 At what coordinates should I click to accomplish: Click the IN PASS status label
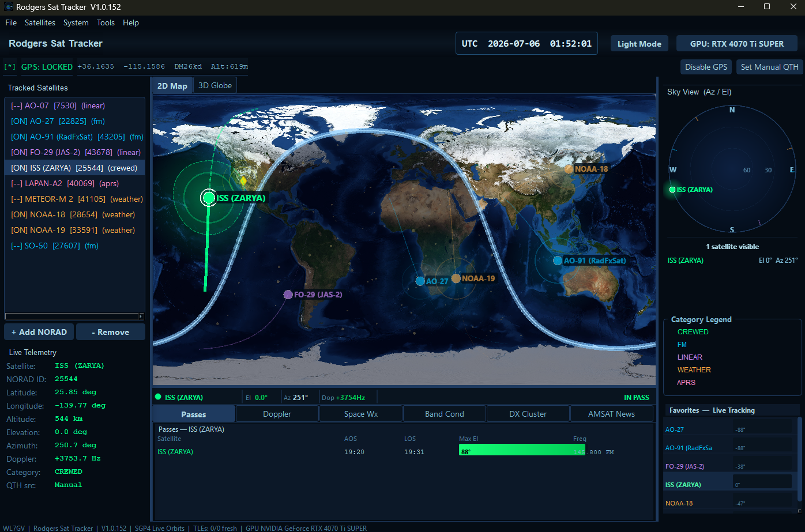(637, 397)
